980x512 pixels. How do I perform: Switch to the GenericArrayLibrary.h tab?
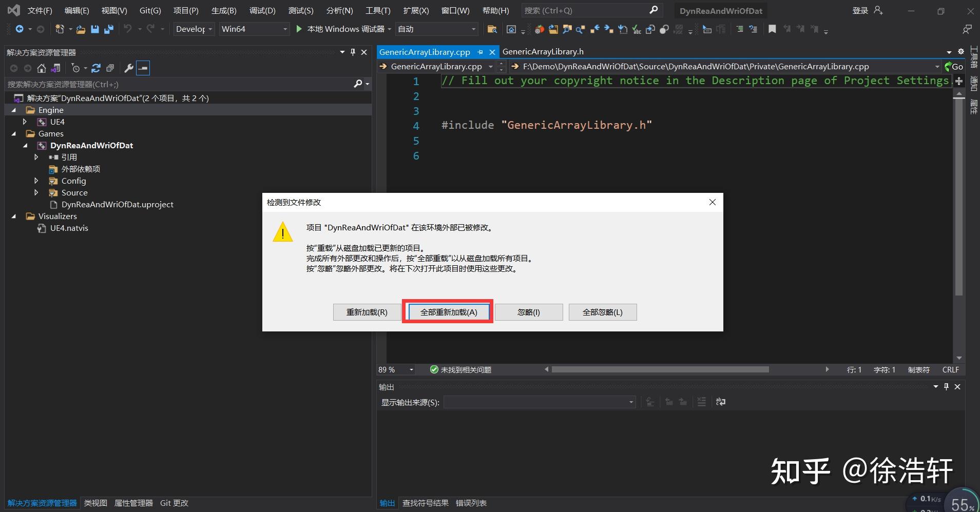[543, 51]
